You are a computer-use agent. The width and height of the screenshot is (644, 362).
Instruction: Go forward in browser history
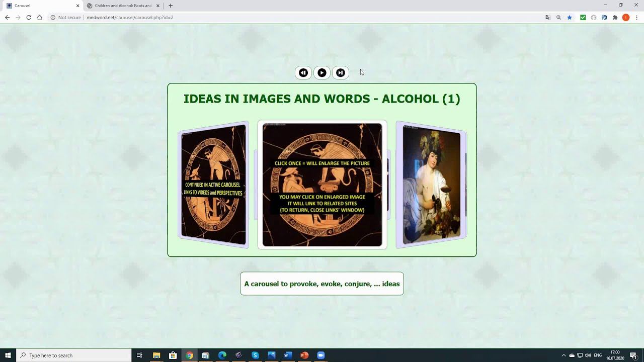(18, 17)
